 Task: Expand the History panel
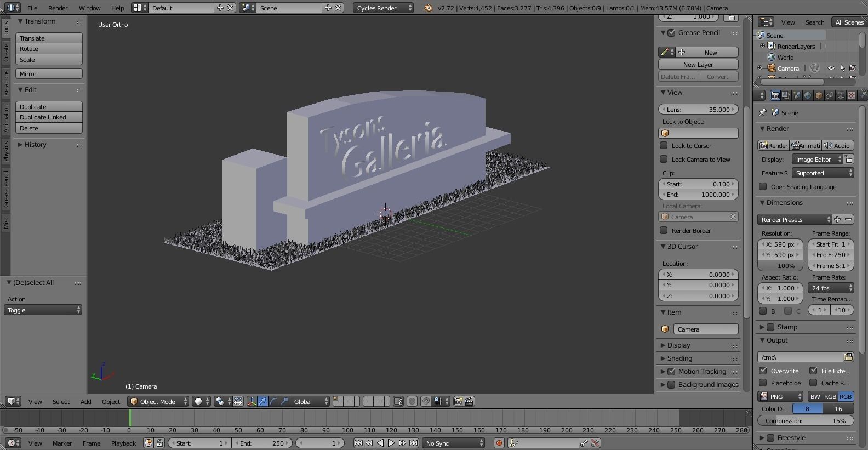pyautogui.click(x=36, y=144)
